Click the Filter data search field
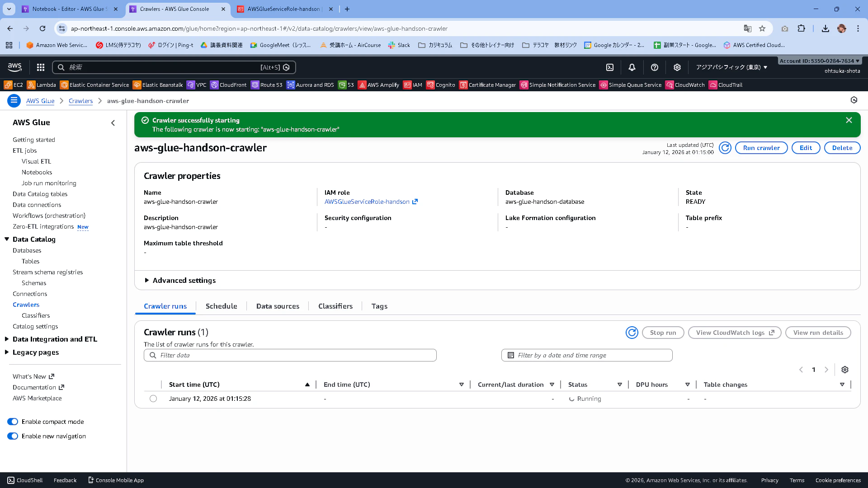The width and height of the screenshot is (868, 488). click(290, 355)
